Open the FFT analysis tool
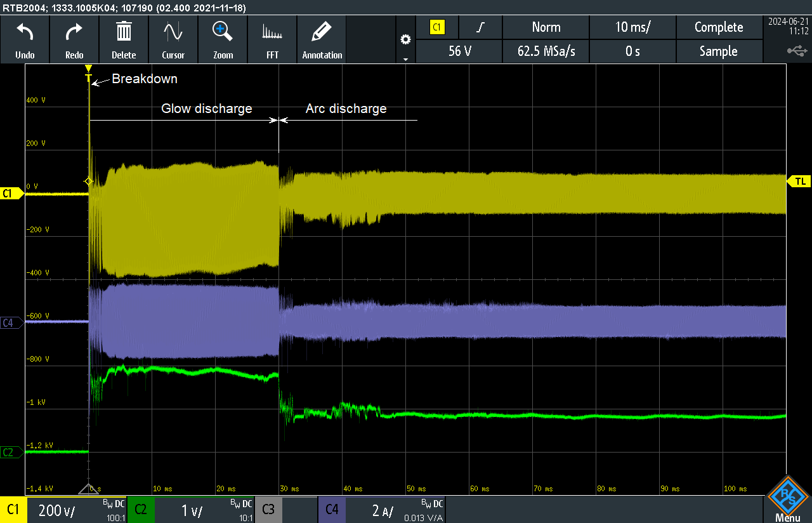This screenshot has width=812, height=523. (272, 39)
